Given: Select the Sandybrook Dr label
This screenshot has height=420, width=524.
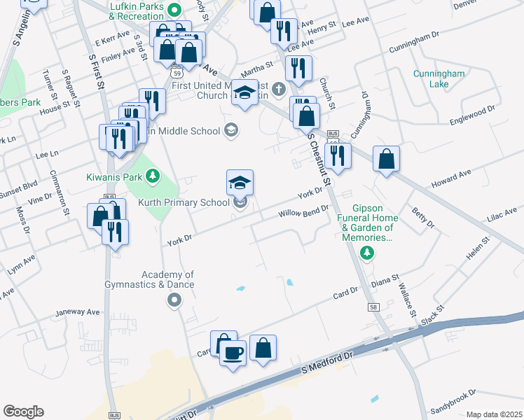Looking at the screenshot, I should tap(453, 402).
